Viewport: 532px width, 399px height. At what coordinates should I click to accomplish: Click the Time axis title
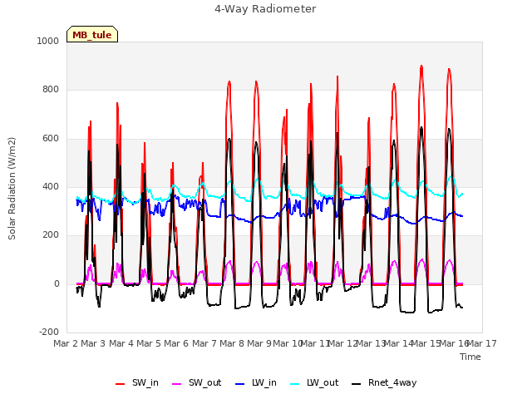point(470,357)
